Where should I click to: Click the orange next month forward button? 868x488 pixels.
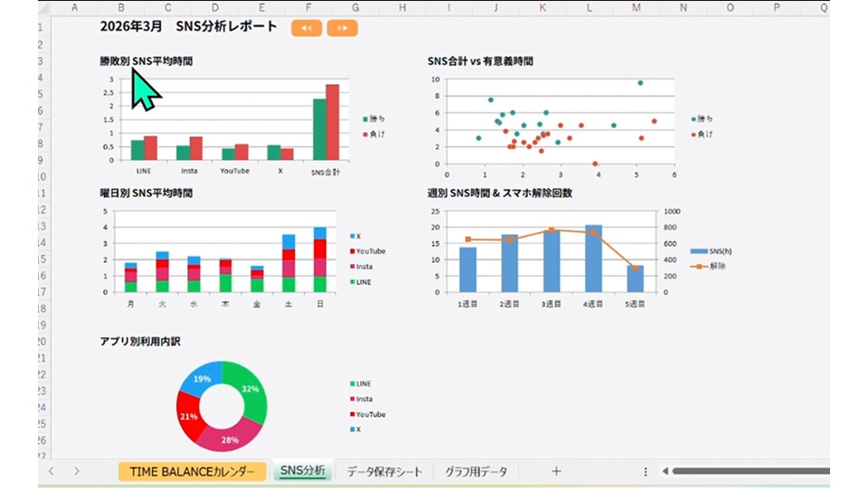[x=342, y=28]
